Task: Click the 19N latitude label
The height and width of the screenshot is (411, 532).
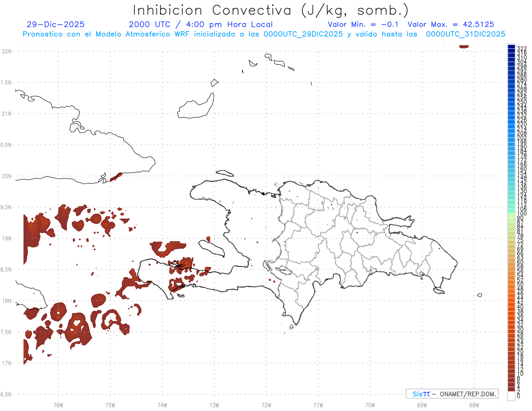Action: [x=7, y=238]
